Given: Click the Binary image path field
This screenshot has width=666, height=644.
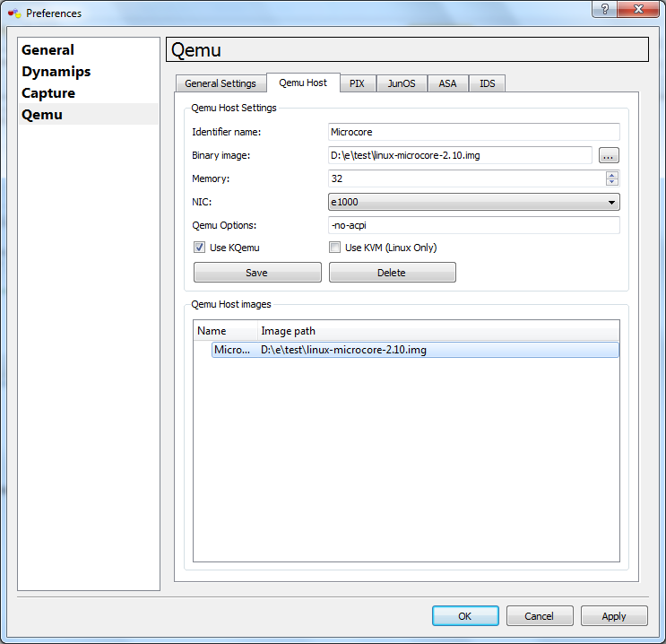Looking at the screenshot, I should tap(460, 155).
